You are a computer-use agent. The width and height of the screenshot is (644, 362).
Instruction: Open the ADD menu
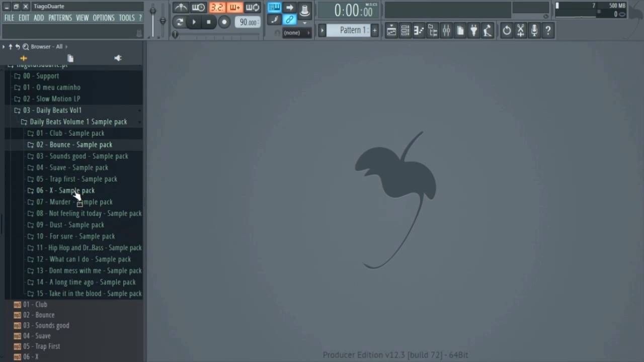click(39, 18)
